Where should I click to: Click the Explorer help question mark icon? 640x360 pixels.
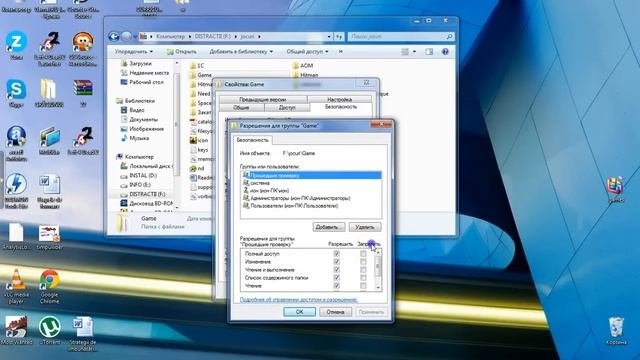tap(445, 51)
